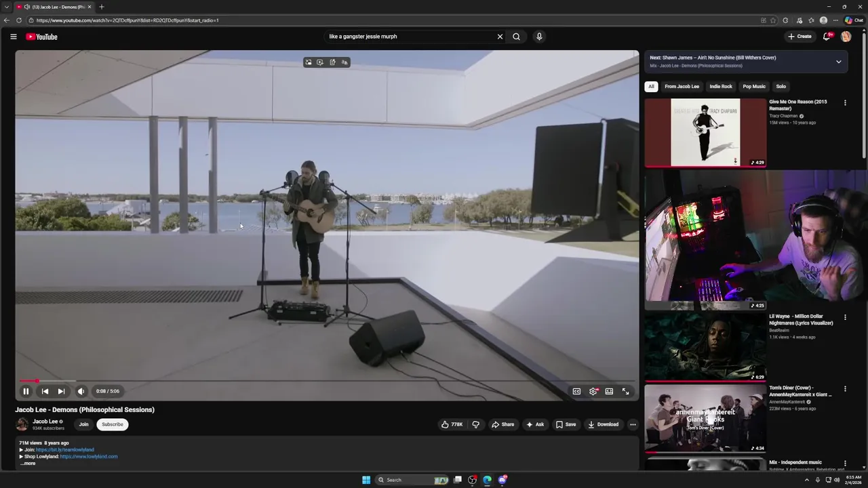This screenshot has height=488, width=868.
Task: Expand the mix playlist panel chevron
Action: 838,62
